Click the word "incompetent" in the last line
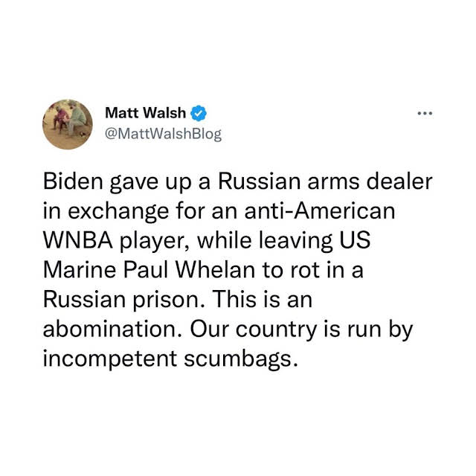This screenshot has width=476, height=476. coord(110,359)
